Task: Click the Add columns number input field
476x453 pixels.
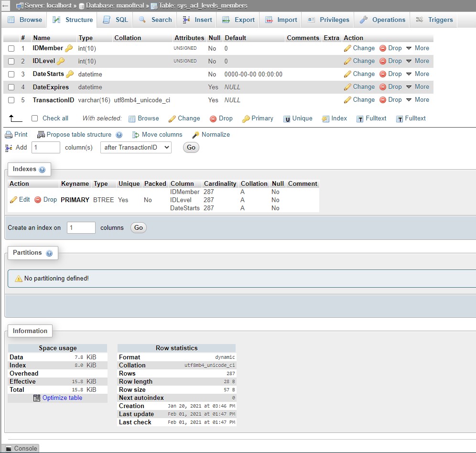Action: tap(46, 148)
